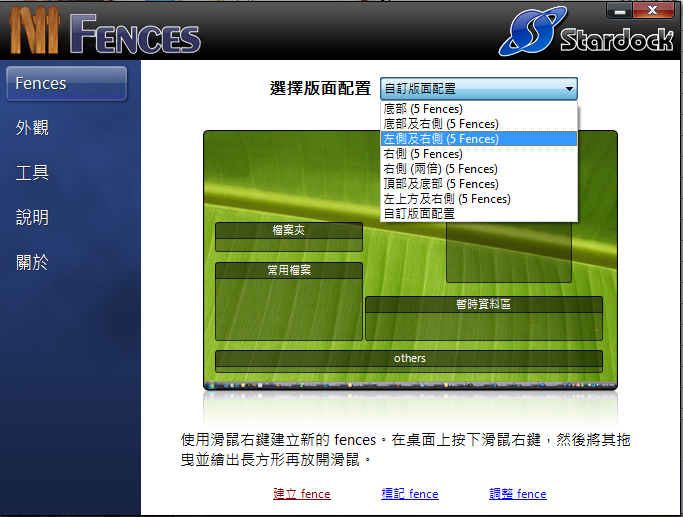Pick 左側及右側 (5 Fences) highlighted option
Viewport: 683px width, 517px height.
pos(479,139)
